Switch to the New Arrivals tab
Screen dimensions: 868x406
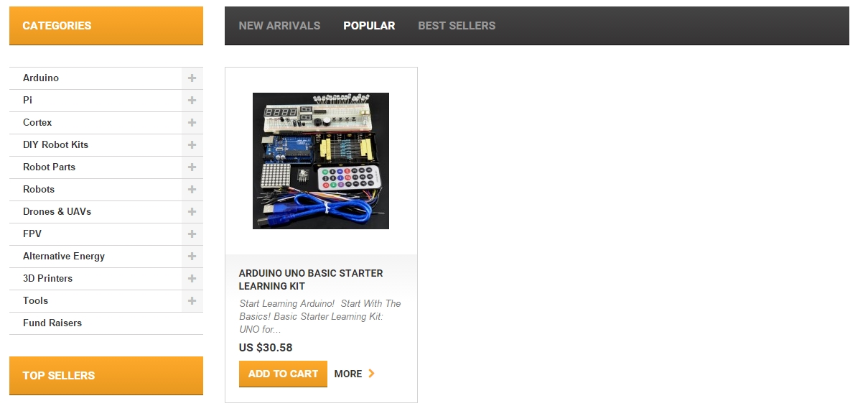[279, 25]
